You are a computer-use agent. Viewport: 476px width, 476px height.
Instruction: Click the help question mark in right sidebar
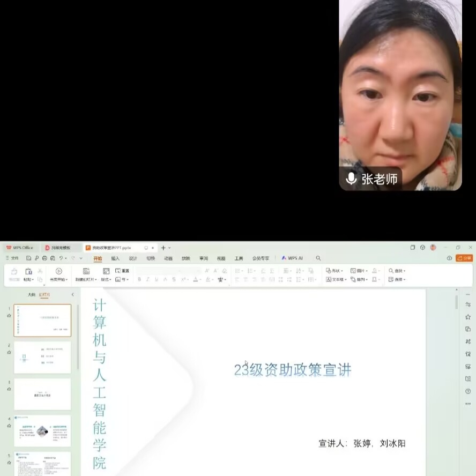click(x=468, y=391)
